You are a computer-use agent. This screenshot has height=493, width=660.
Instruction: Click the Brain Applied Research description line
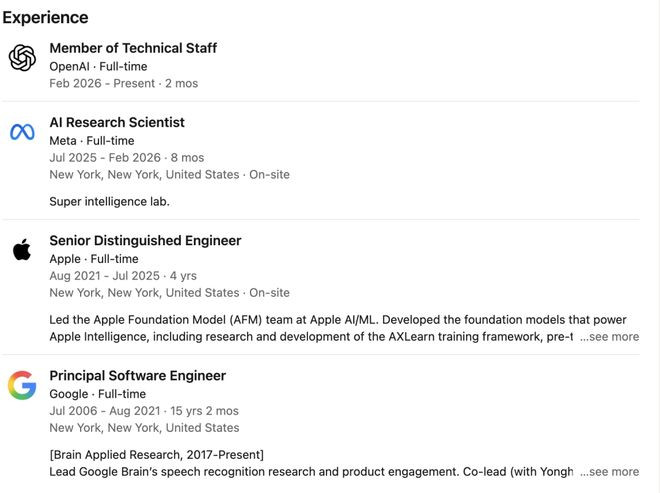tap(156, 454)
